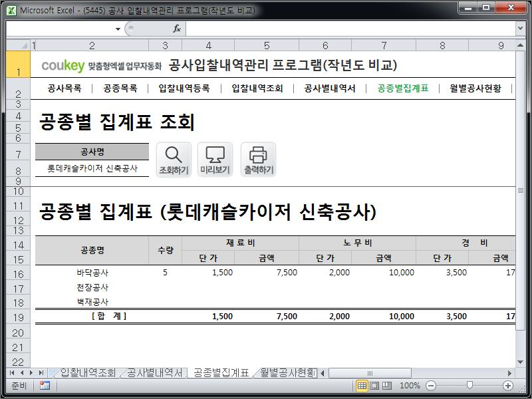Open the 공사별내역서 menu
Image resolution: width=532 pixels, height=399 pixels.
coord(330,88)
